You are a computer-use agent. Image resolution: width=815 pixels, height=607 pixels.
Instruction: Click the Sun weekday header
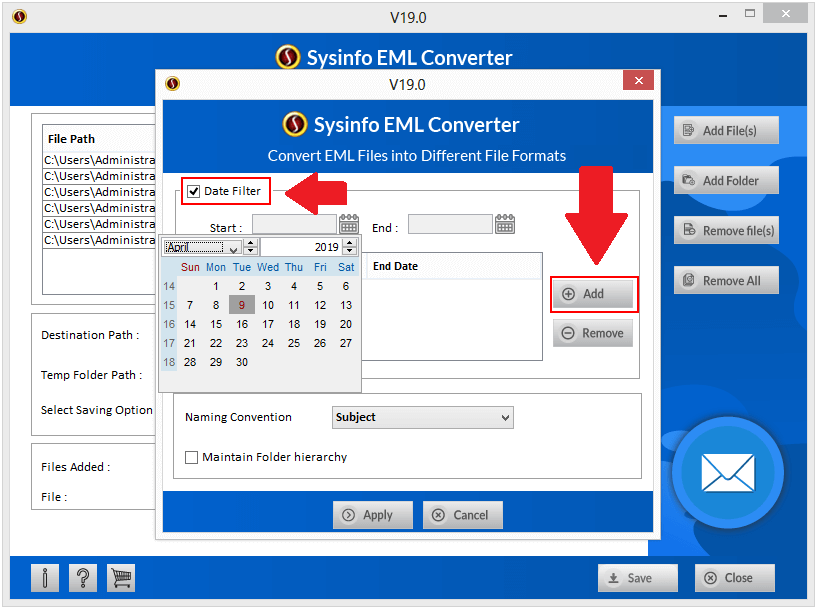pyautogui.click(x=190, y=267)
